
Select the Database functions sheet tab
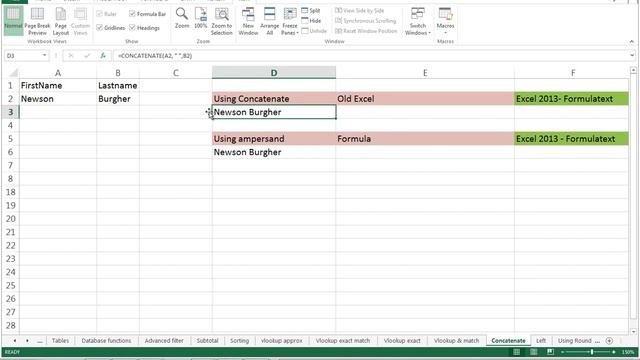pos(106,340)
